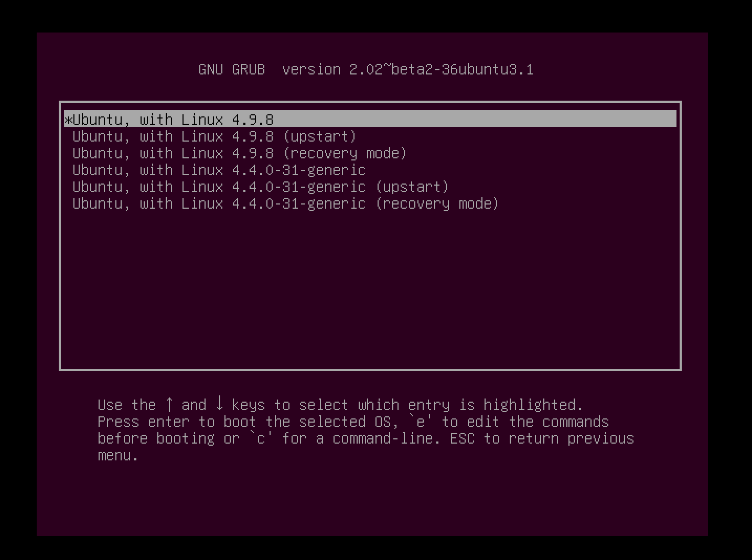Click the 'e' edit key hint

click(x=421, y=422)
